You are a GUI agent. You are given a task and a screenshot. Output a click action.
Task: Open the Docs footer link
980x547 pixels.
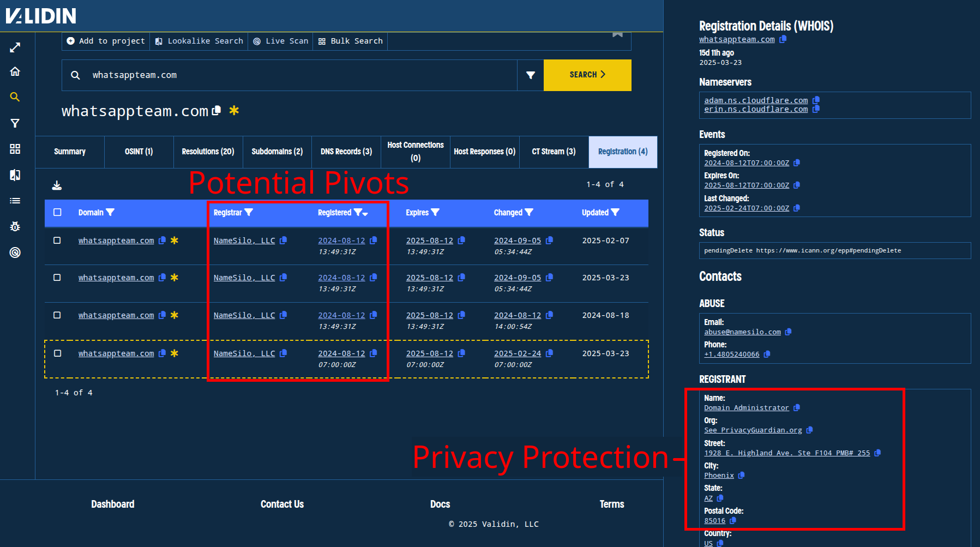(440, 504)
